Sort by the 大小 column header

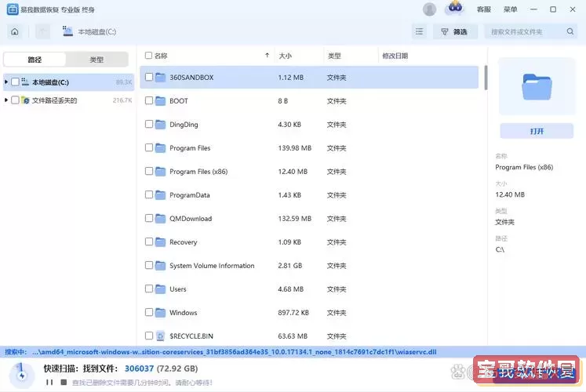tap(285, 56)
